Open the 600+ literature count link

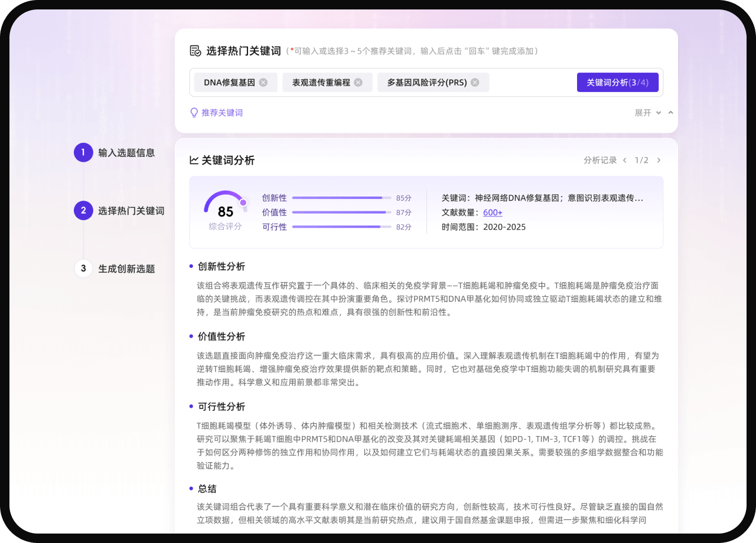click(x=493, y=212)
